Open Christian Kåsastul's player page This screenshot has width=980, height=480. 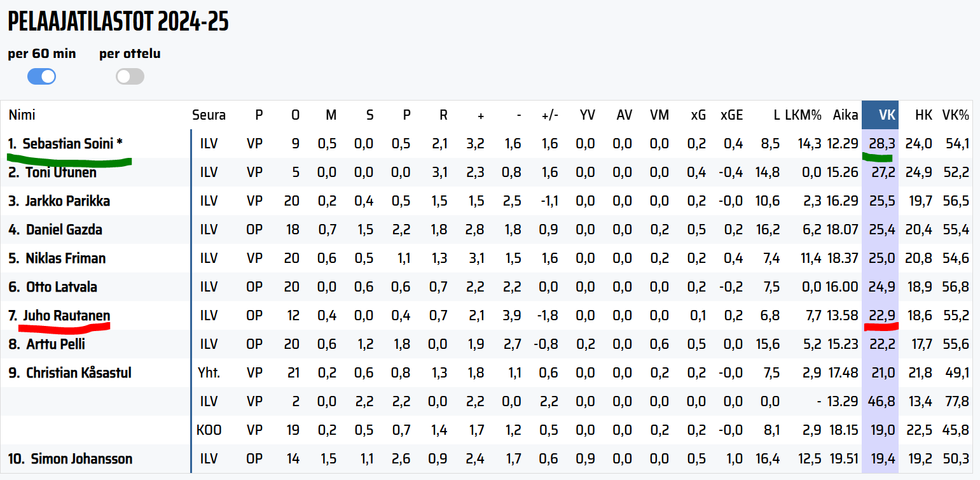pyautogui.click(x=78, y=373)
